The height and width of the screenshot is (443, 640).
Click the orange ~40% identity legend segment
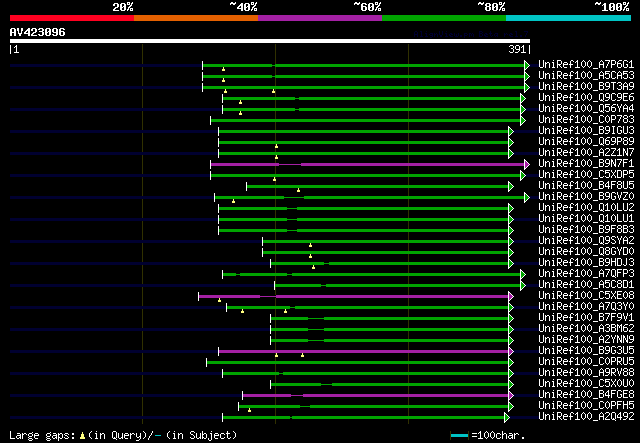coord(196,18)
